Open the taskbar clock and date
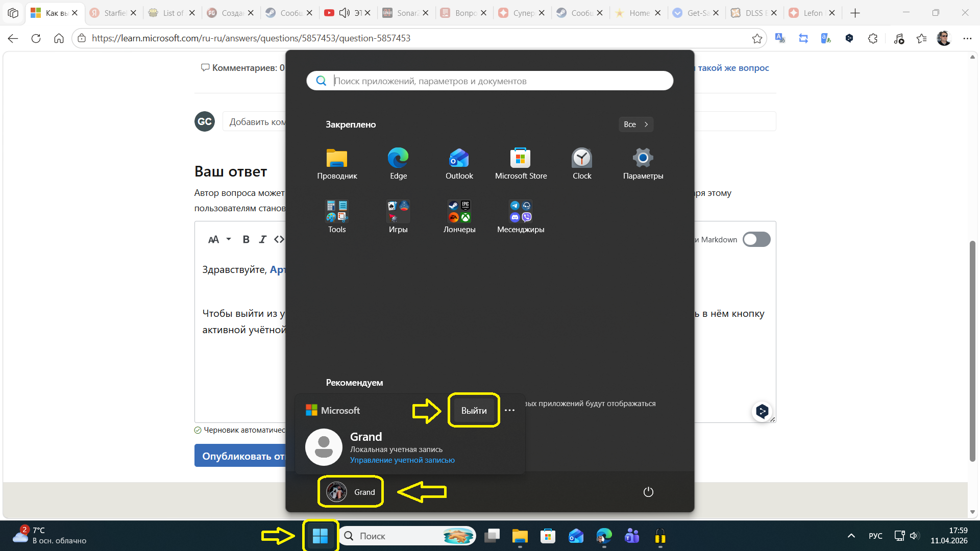The width and height of the screenshot is (980, 551). pyautogui.click(x=948, y=536)
